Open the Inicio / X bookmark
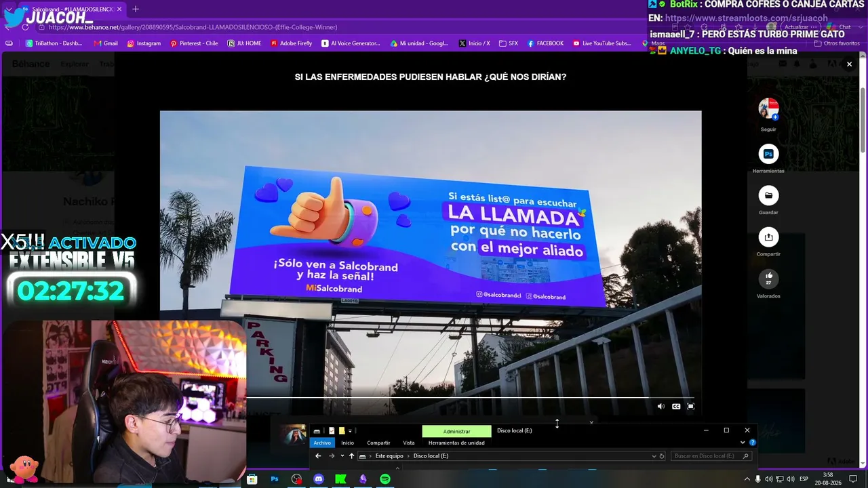This screenshot has width=868, height=488. 474,43
